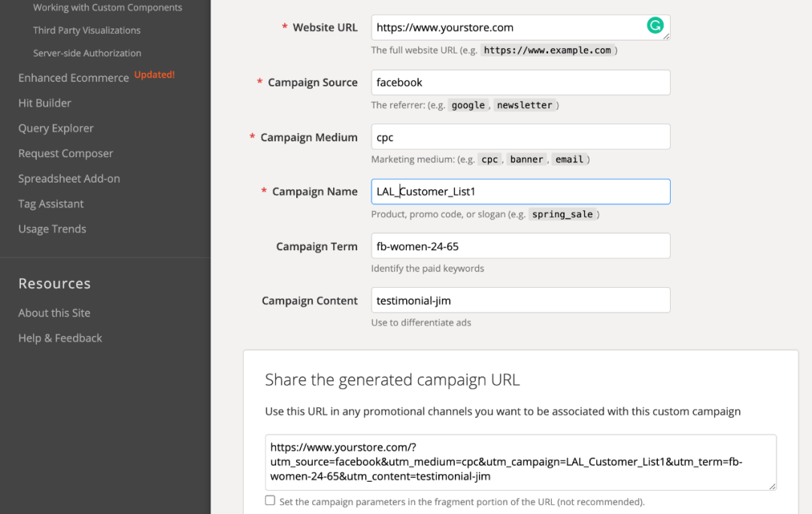Image resolution: width=812 pixels, height=514 pixels.
Task: Click the 'spring_sale' example tag
Action: point(562,214)
